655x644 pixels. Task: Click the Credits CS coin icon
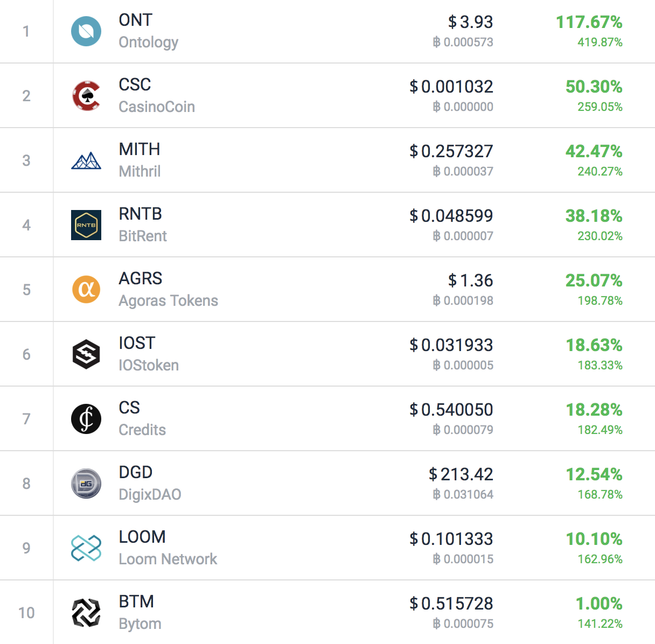pos(86,419)
